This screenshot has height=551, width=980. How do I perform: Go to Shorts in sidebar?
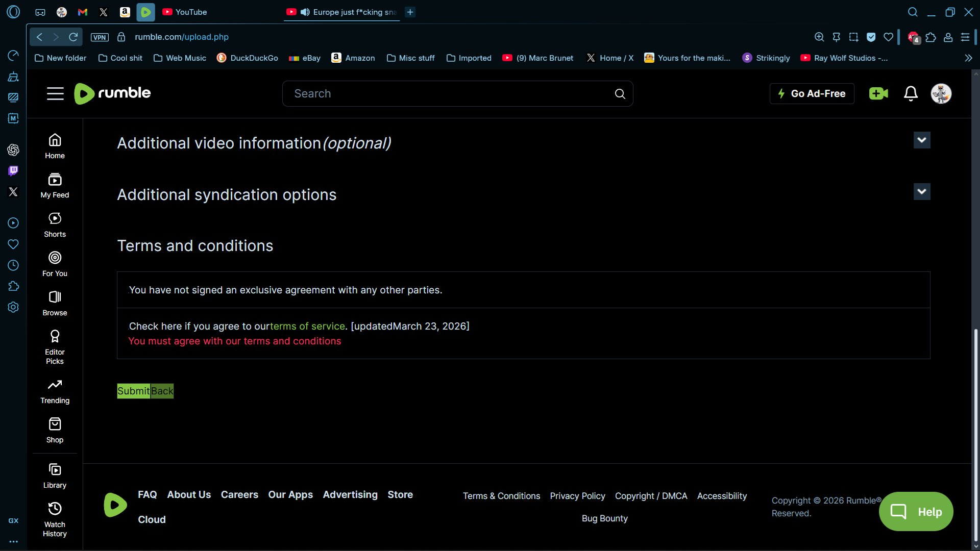click(x=55, y=225)
